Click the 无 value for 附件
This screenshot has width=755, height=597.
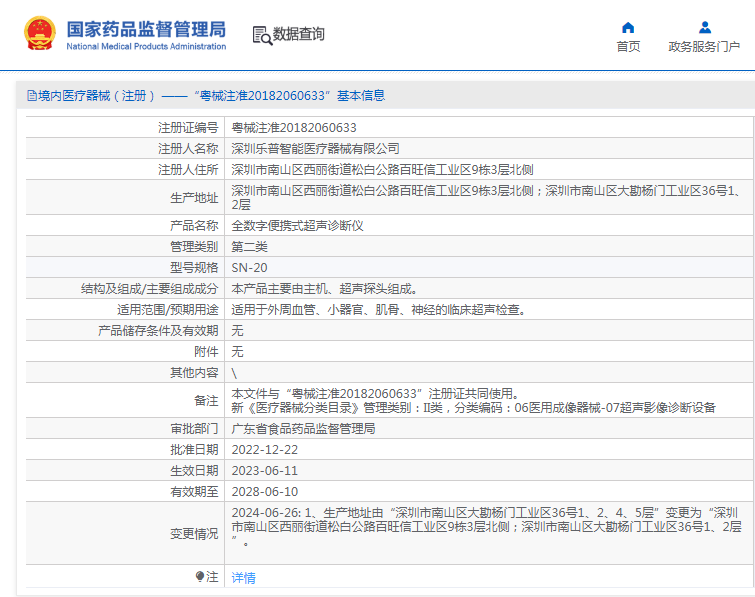[x=237, y=352]
